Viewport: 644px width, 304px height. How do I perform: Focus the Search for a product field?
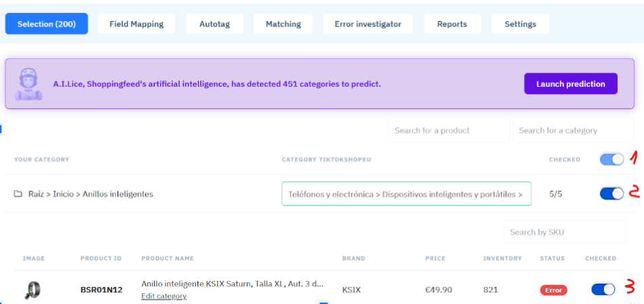click(448, 130)
